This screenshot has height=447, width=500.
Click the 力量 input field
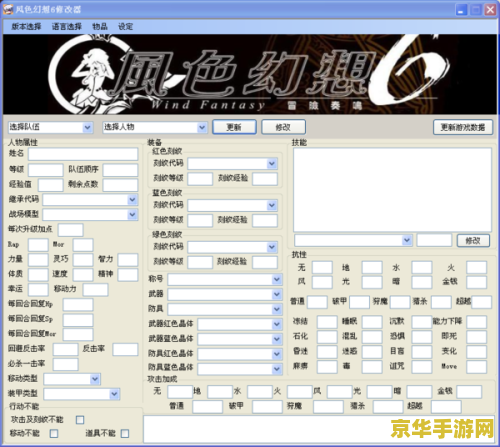click(x=38, y=260)
